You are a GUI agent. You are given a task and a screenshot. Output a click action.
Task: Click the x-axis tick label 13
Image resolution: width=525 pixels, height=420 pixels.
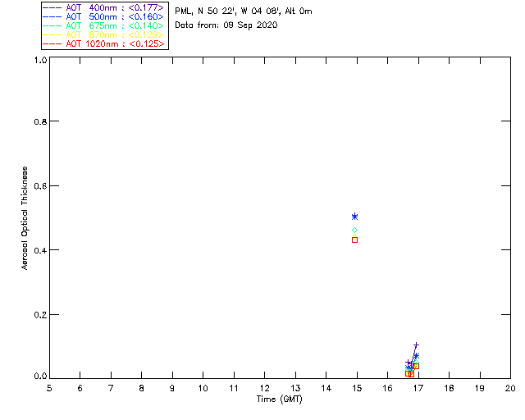coord(295,388)
